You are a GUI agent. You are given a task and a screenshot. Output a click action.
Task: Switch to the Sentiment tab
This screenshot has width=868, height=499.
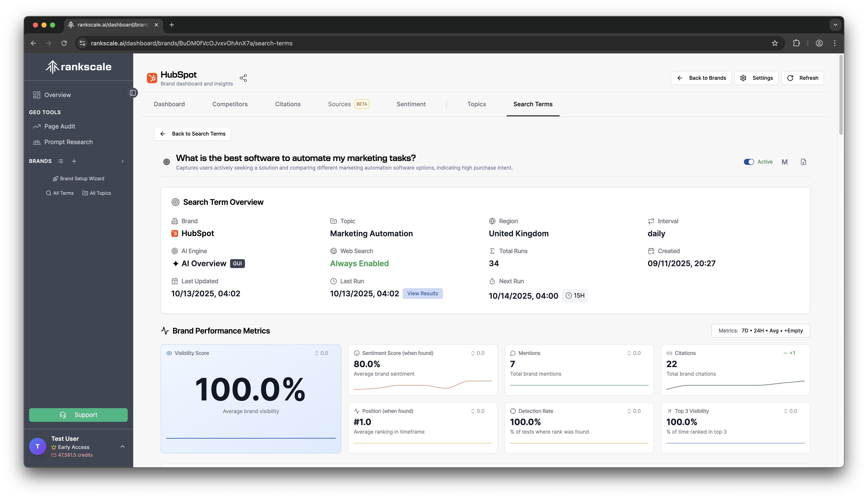(x=411, y=104)
